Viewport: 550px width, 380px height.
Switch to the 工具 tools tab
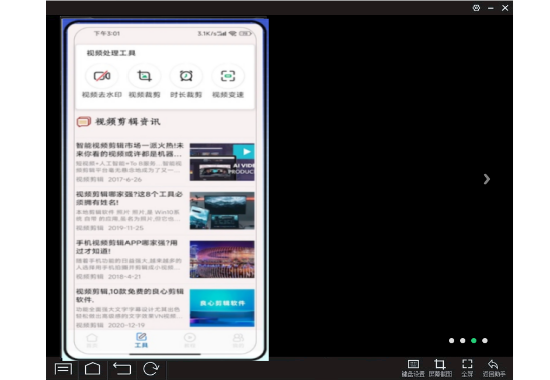click(x=141, y=340)
